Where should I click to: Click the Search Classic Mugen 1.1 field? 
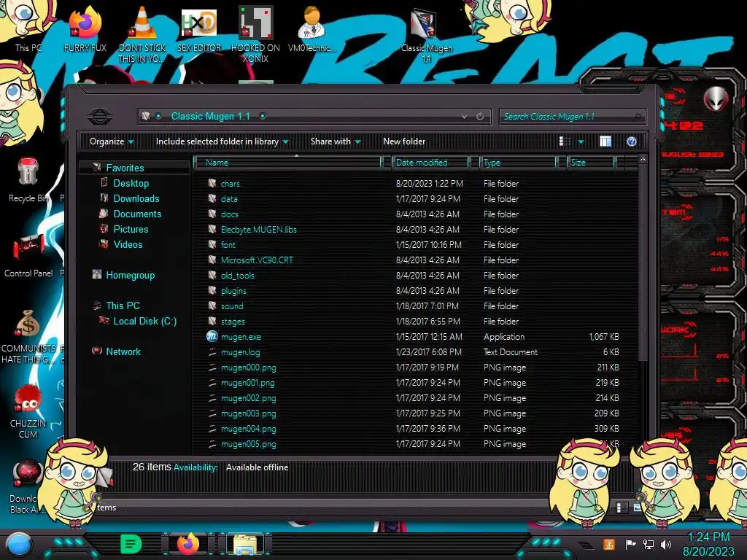572,116
